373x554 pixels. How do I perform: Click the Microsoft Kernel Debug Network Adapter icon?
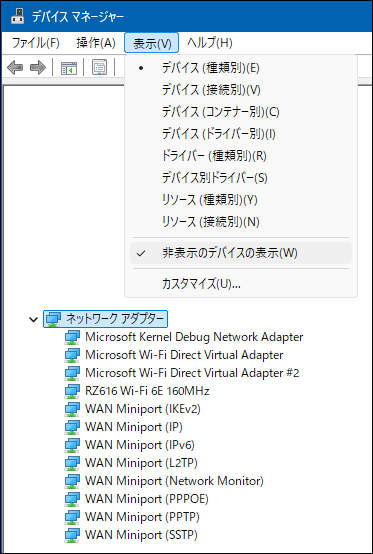pyautogui.click(x=72, y=337)
